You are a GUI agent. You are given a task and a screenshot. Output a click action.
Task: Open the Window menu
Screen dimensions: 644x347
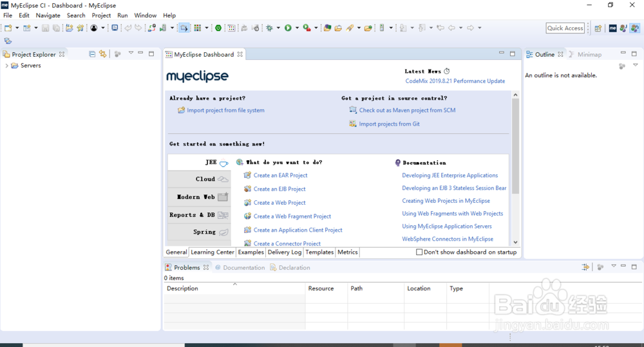(146, 15)
